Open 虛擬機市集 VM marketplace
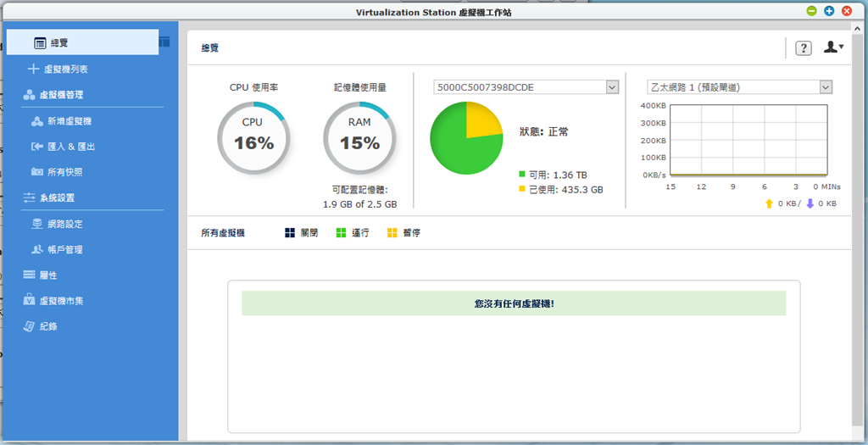The height and width of the screenshot is (445, 868). (61, 301)
